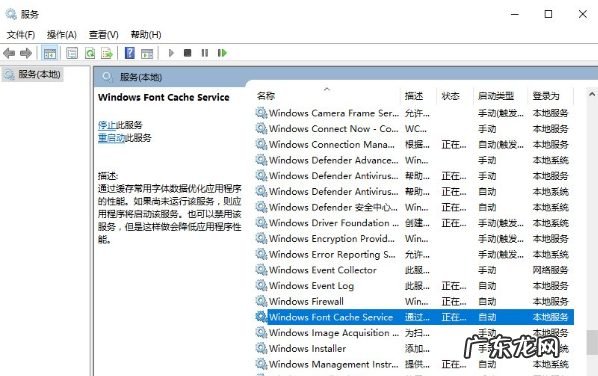Open the 操作(A) menu
598x376 pixels.
[62, 35]
